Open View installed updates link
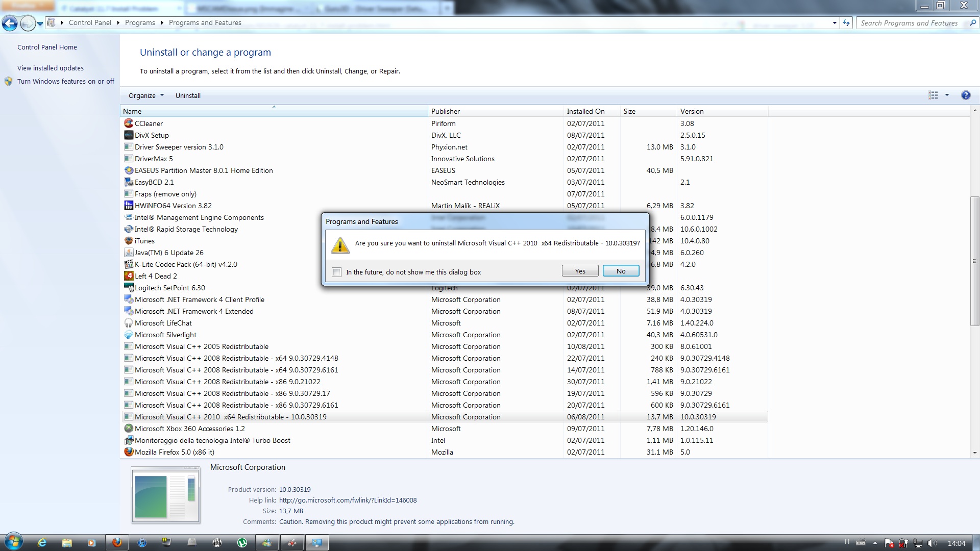This screenshot has height=551, width=980. click(51, 68)
